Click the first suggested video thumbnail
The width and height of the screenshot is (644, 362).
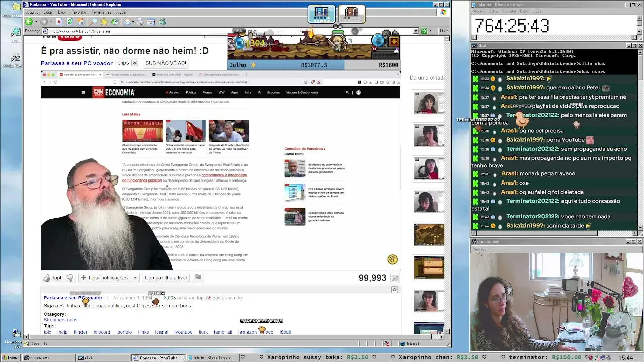[429, 103]
